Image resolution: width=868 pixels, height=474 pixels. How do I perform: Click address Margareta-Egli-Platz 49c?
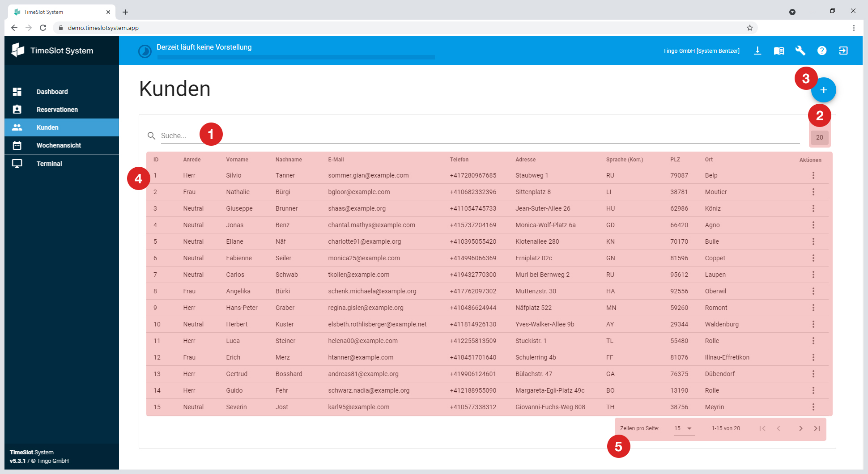coord(550,390)
